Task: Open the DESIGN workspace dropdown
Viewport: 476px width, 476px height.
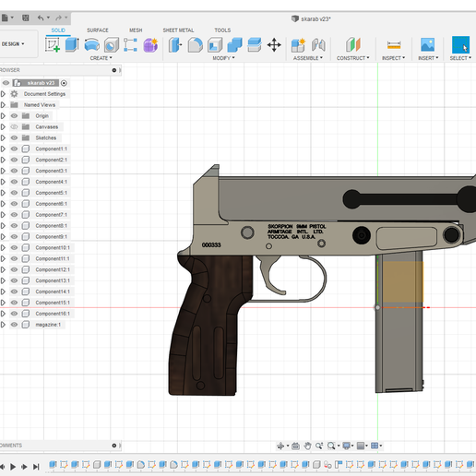Action: tap(13, 44)
